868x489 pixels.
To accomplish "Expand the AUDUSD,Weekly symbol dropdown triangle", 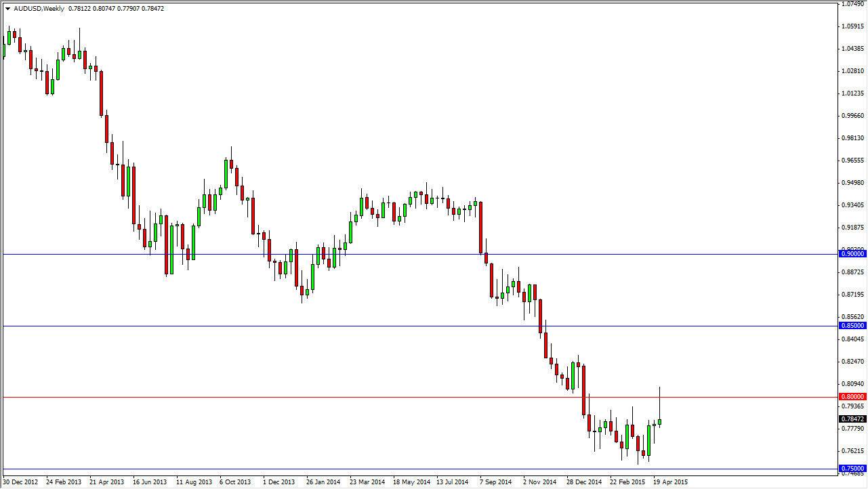I will (x=7, y=9).
